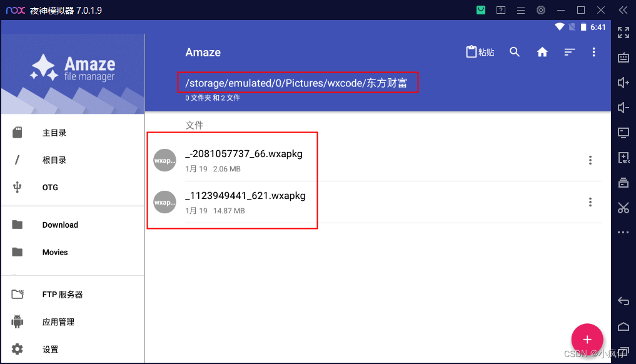Image resolution: width=636 pixels, height=364 pixels.
Task: Click the Android robot icon in drawer
Action: tap(17, 321)
